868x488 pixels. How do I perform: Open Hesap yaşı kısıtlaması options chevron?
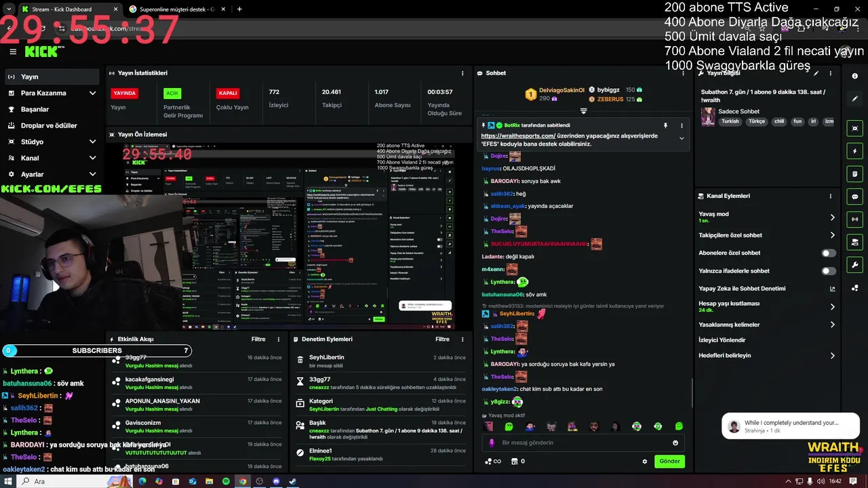coord(832,307)
